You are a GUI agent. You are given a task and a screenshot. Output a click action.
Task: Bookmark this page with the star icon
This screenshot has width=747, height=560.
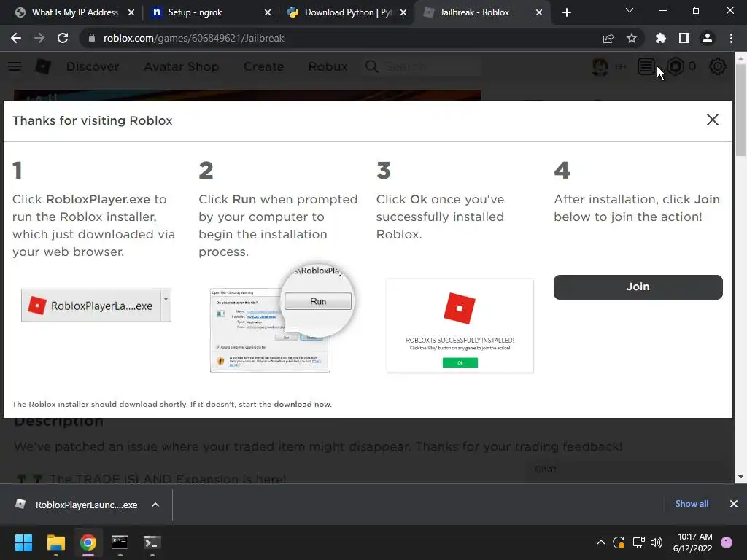pos(632,38)
